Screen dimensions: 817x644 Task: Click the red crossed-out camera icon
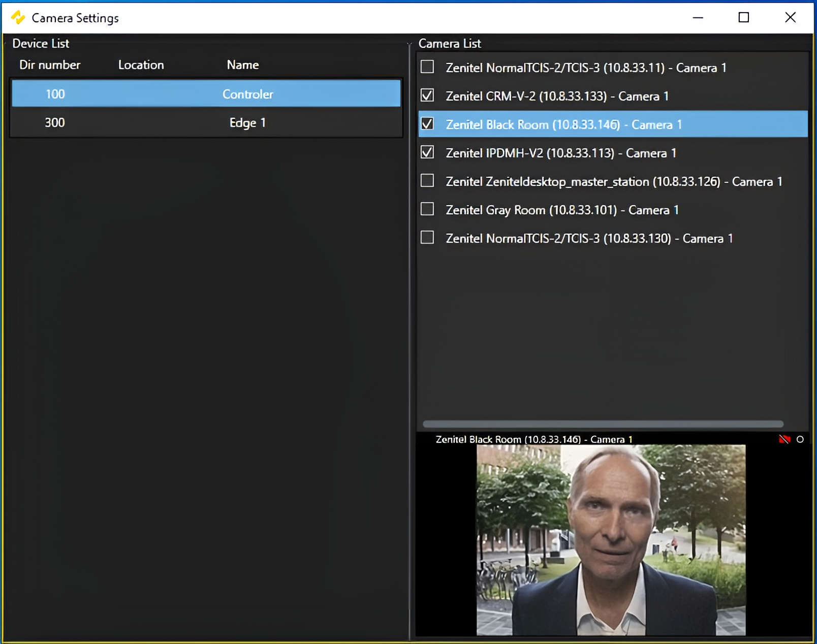pos(784,439)
